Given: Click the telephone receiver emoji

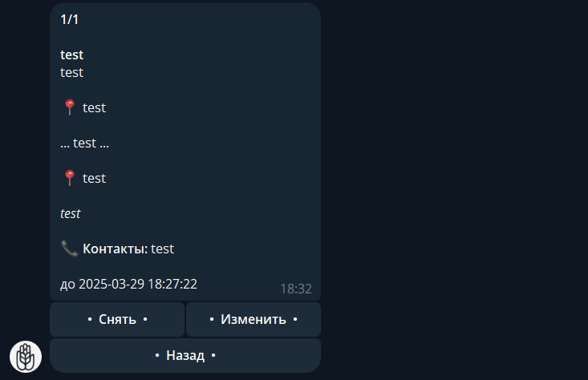Looking at the screenshot, I should 69,249.
